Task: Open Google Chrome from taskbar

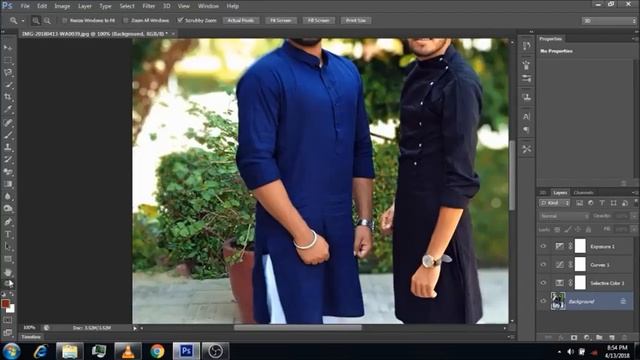Action: [x=157, y=351]
